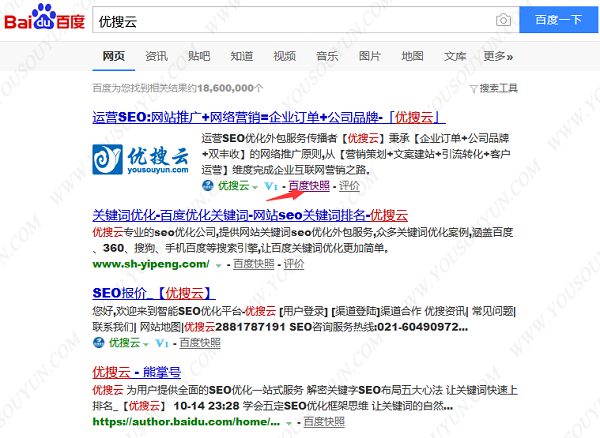Image resolution: width=600 pixels, height=438 pixels.
Task: Expand dropdown arrow after www.sh-yipeng.com/
Action: pyautogui.click(x=218, y=265)
